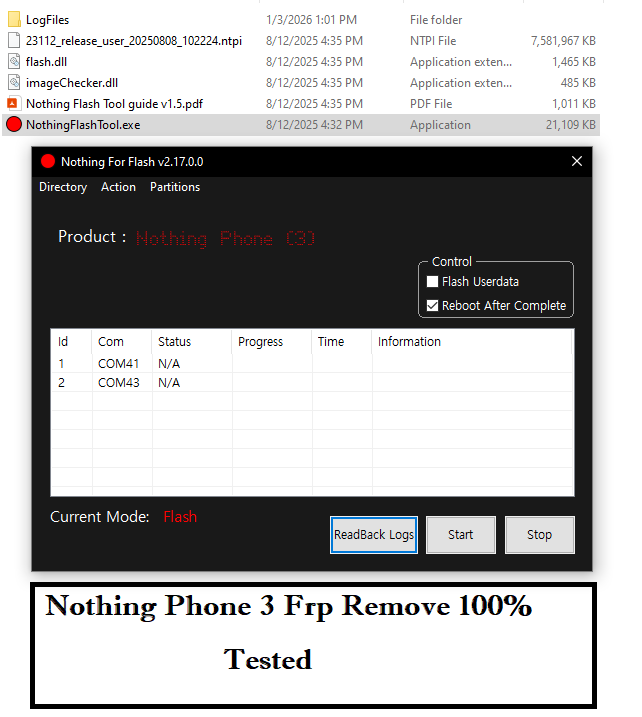Click the File folder type entry

click(436, 20)
